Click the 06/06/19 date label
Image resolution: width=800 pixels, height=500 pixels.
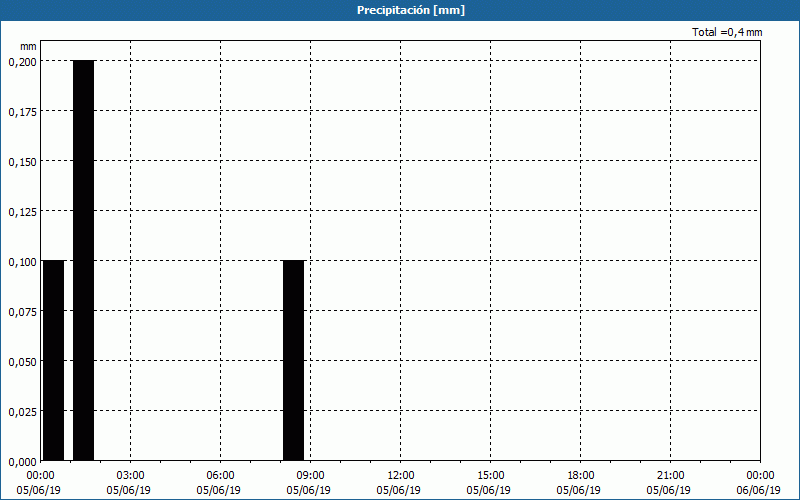(x=759, y=490)
